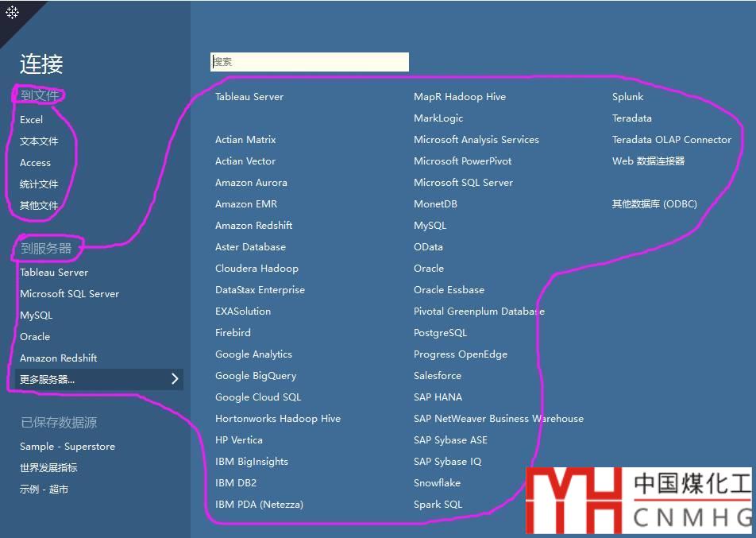Open saved data source 示例 - 超市
The width and height of the screenshot is (756, 538).
[x=44, y=489]
